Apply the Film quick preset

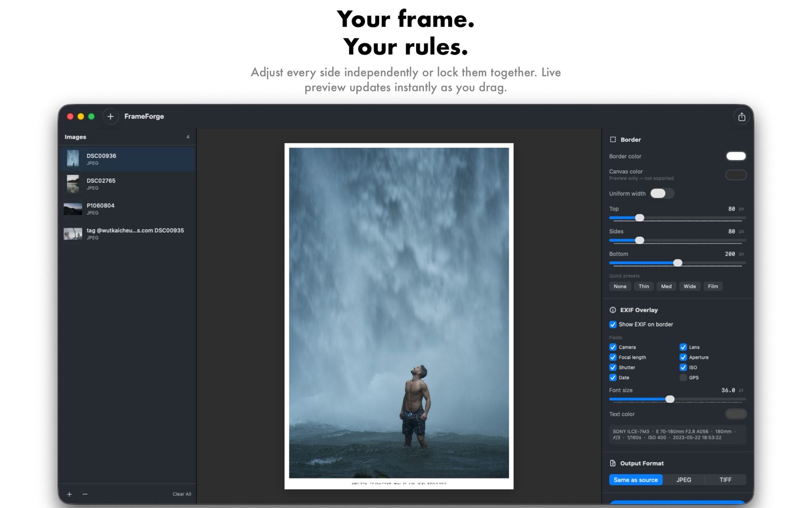point(713,287)
